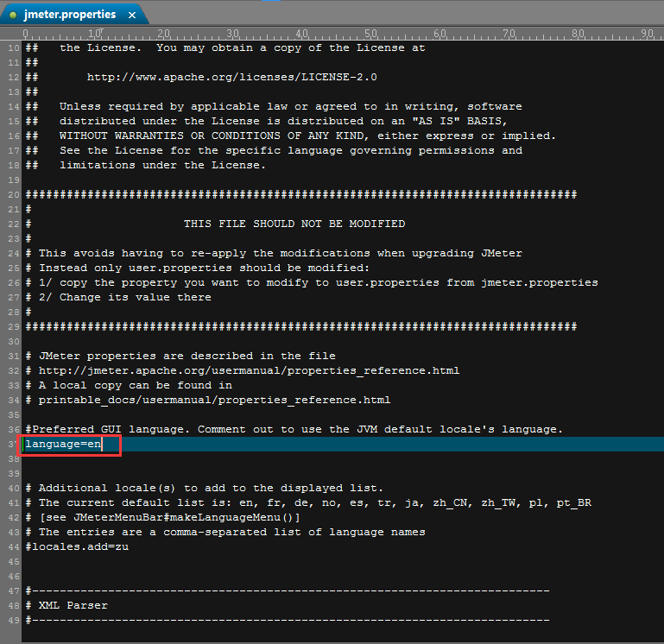Click line number 37 in gutter
Image resolution: width=664 pixels, height=644 pixels.
tap(14, 444)
